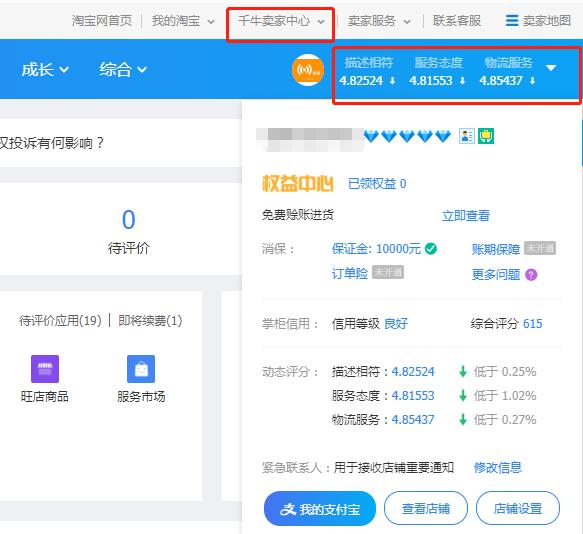This screenshot has height=534, width=583.
Task: Click 服务态度 score 4.81553 in panel
Action: click(x=413, y=396)
